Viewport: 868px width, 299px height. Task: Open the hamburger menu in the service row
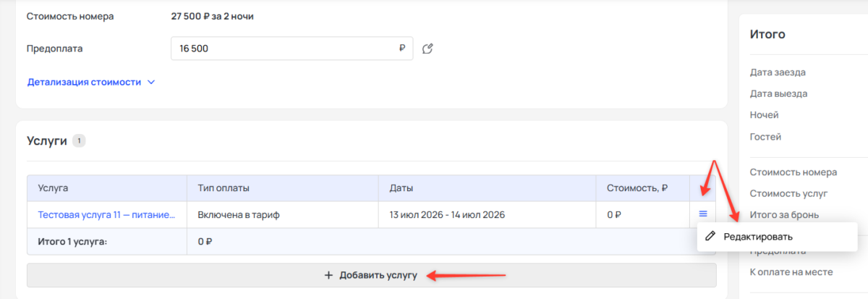coord(702,214)
